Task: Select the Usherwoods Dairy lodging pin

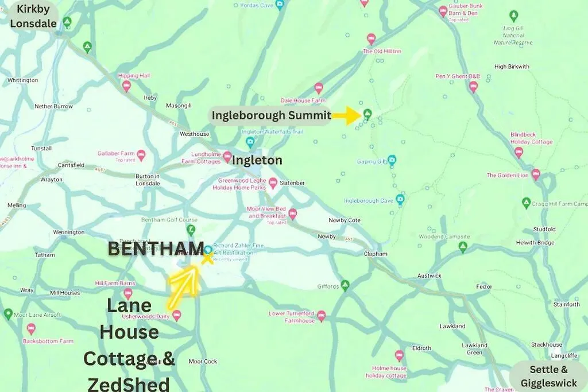Action: pos(176,315)
